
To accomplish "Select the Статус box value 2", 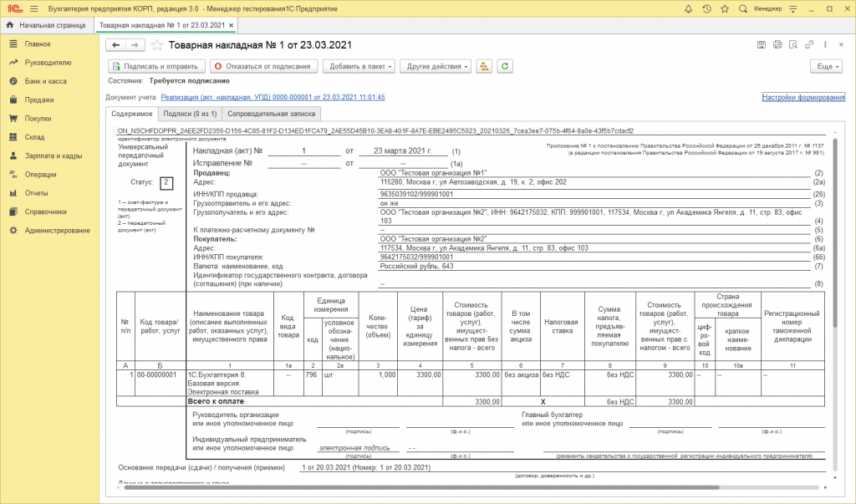I will (x=166, y=182).
